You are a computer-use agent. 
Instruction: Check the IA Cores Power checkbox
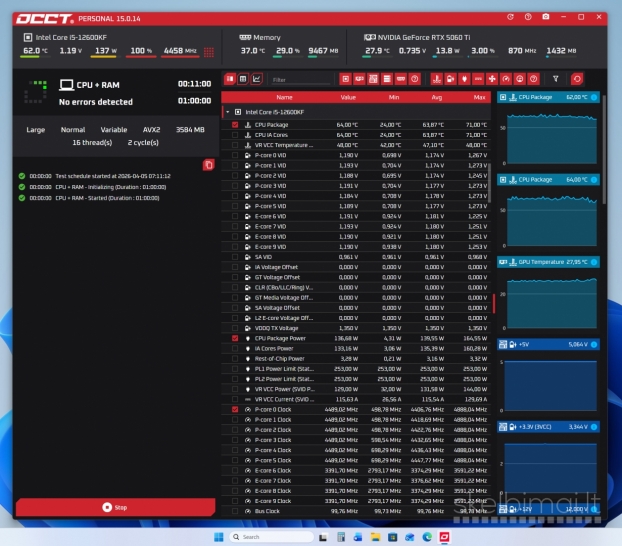[x=235, y=348]
